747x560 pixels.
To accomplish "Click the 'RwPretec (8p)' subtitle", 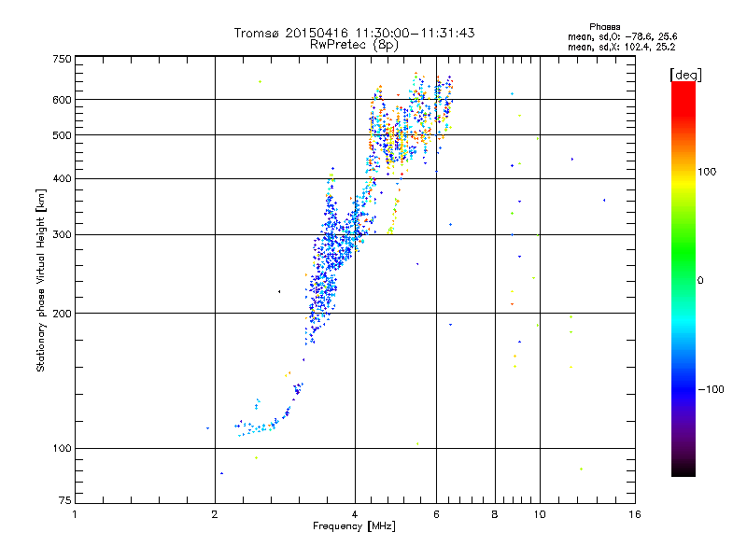I will click(354, 45).
